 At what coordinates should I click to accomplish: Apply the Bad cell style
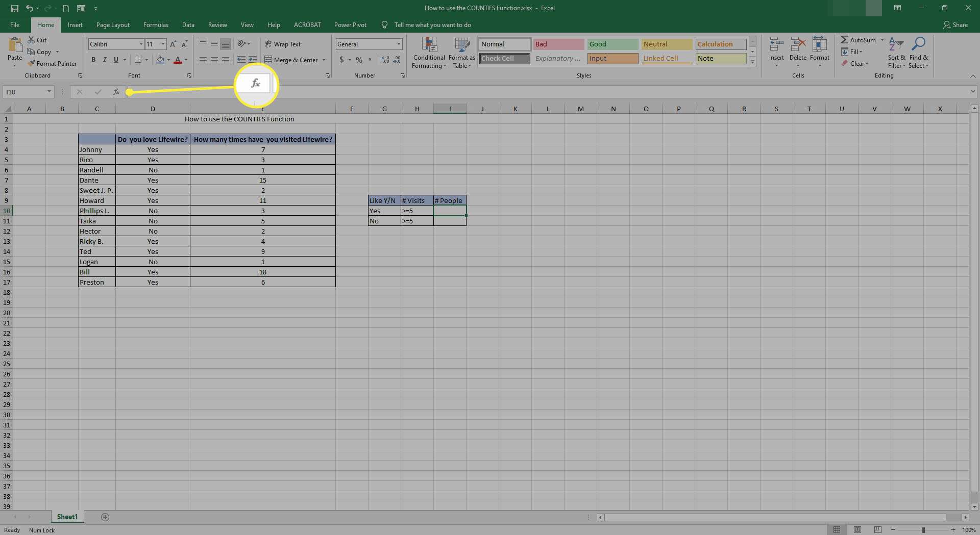(x=558, y=44)
